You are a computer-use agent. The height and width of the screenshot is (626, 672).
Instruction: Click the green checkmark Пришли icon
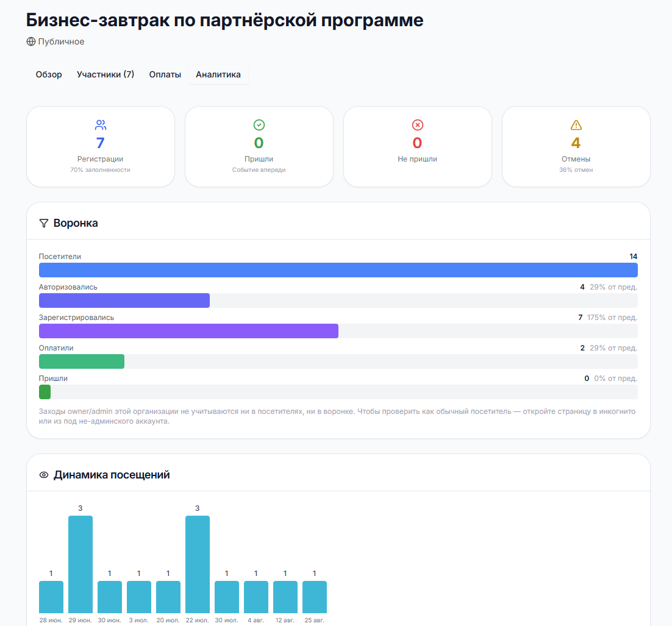[259, 125]
